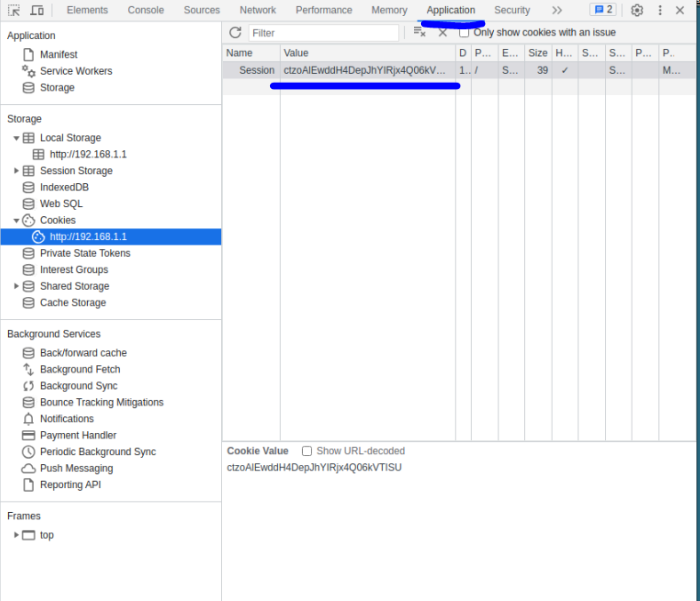Screen dimensions: 700x601
Task: Click the cookie Filter field
Action: coord(323,33)
